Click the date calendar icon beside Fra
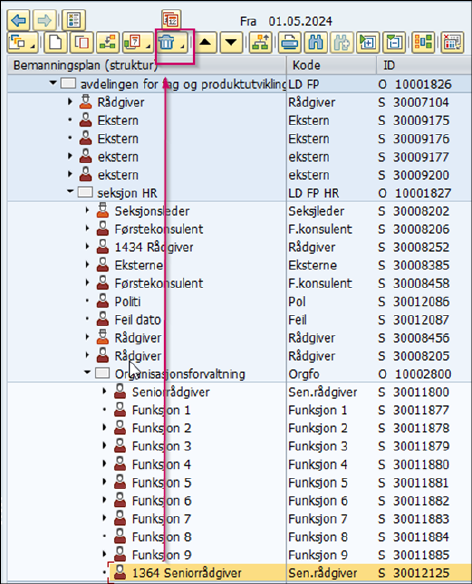Viewport: 472px width, 584px height. (171, 19)
